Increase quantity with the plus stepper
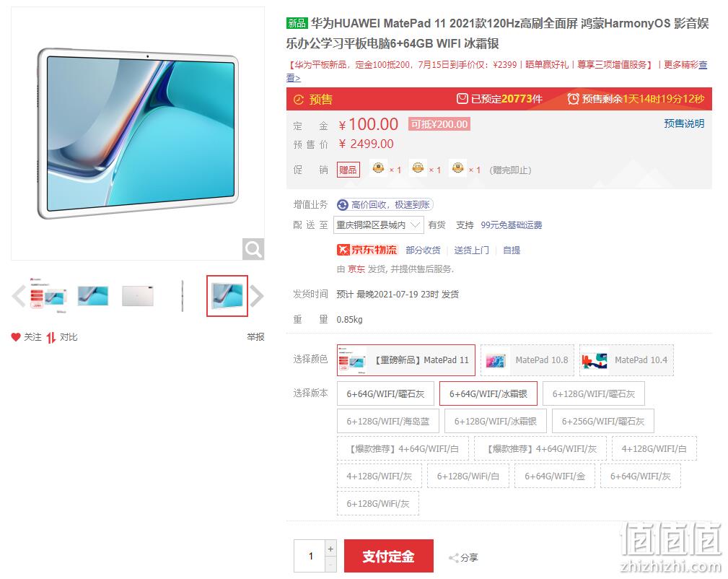728x579 pixels. (x=330, y=549)
